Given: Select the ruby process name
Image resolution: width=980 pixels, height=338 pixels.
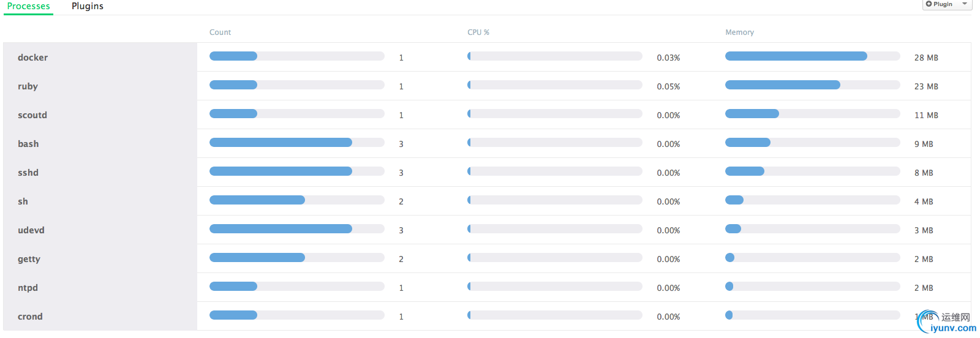Looking at the screenshot, I should coord(28,86).
